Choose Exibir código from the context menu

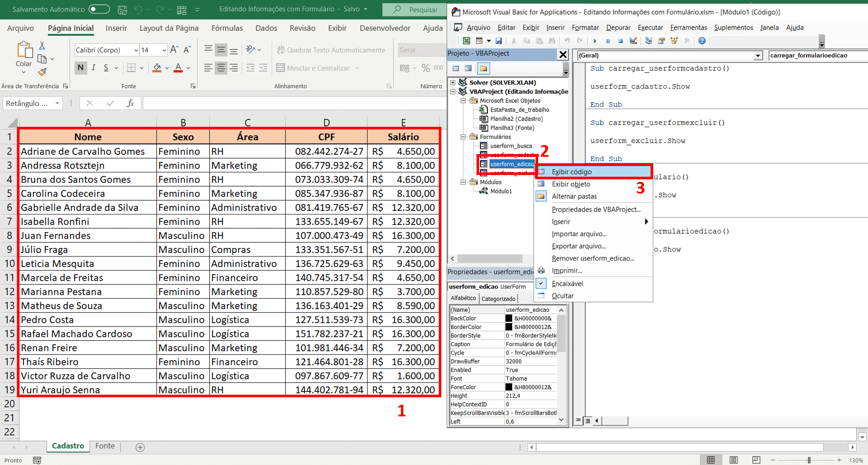[x=573, y=171]
